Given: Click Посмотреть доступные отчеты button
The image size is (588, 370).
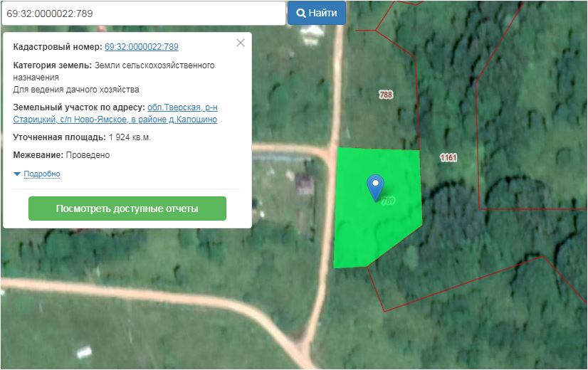Looking at the screenshot, I should [x=127, y=208].
